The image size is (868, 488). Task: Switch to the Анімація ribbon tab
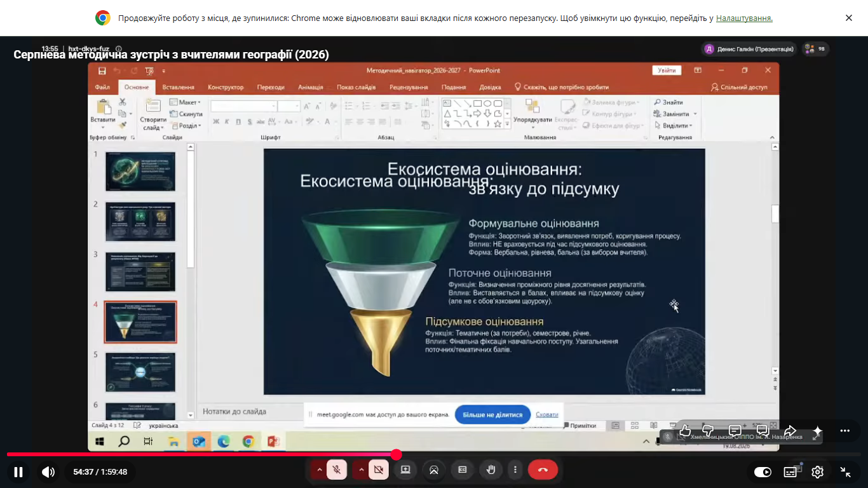pyautogui.click(x=311, y=87)
